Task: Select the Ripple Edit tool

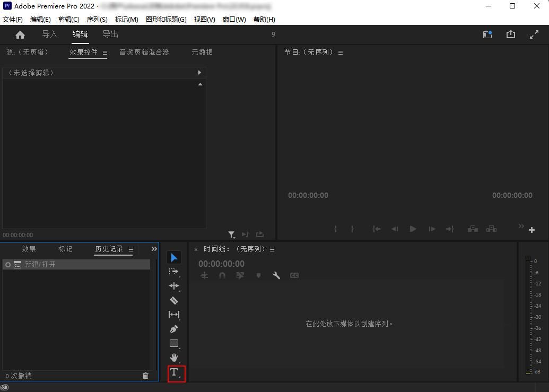Action: tap(174, 286)
